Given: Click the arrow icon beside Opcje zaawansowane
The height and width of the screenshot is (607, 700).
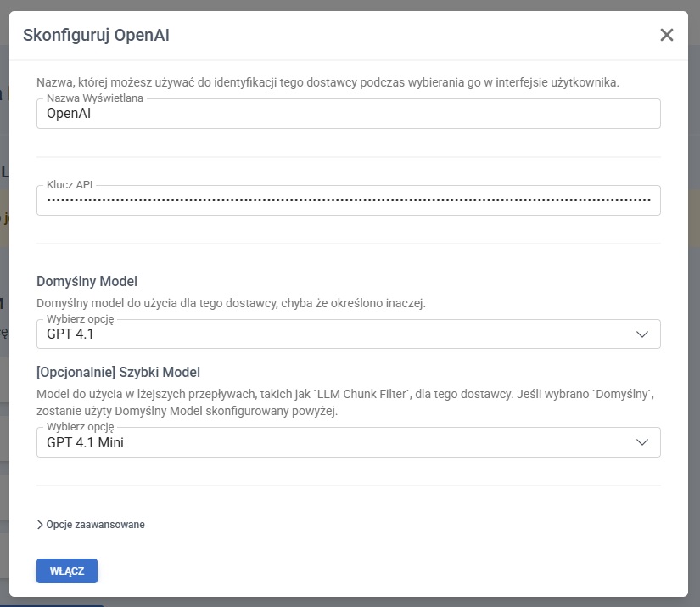Looking at the screenshot, I should click(x=41, y=525).
